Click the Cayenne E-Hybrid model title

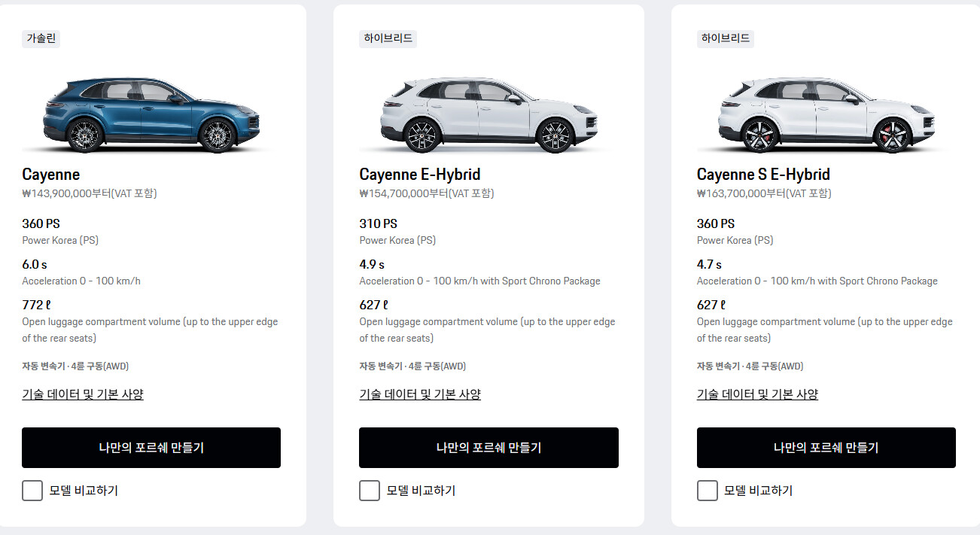click(x=419, y=175)
